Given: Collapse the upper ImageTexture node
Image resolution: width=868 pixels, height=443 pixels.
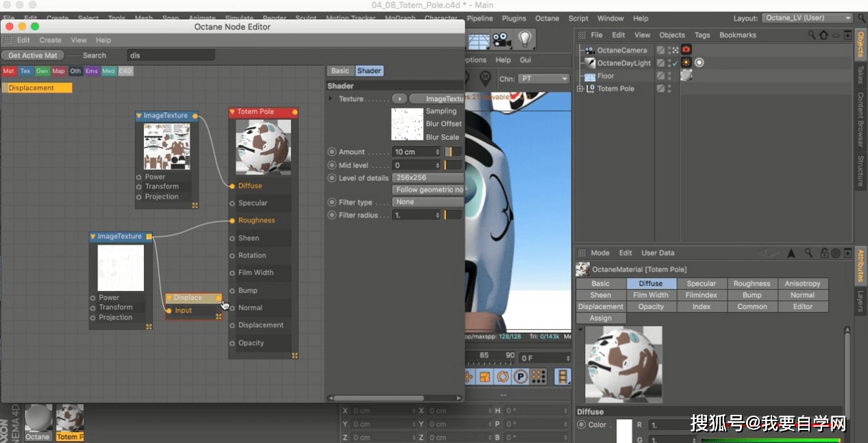Looking at the screenshot, I should pyautogui.click(x=139, y=116).
